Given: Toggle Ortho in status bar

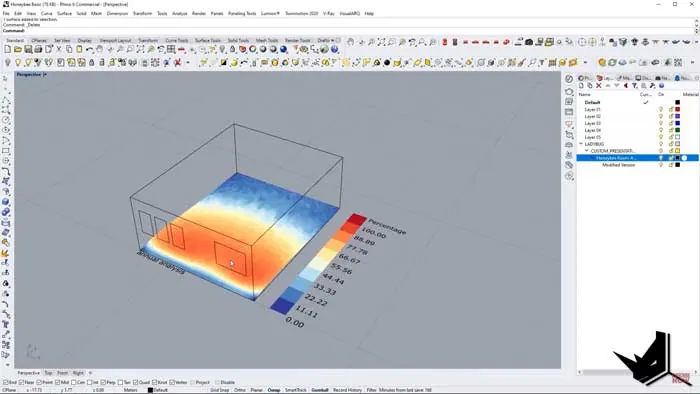Looking at the screenshot, I should pyautogui.click(x=240, y=390).
